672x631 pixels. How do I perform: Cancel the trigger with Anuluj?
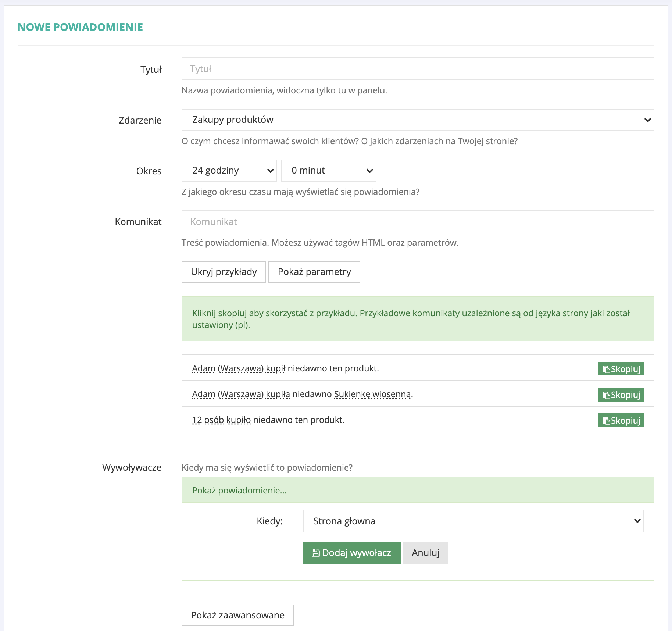pos(425,553)
